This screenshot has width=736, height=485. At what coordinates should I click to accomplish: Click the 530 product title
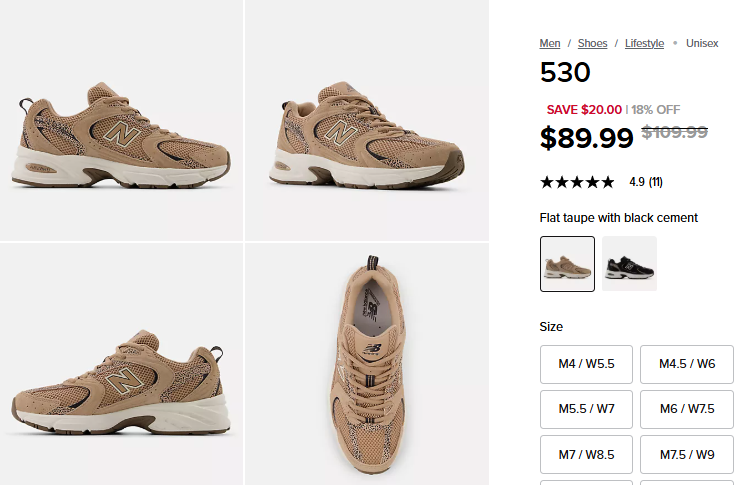[565, 73]
